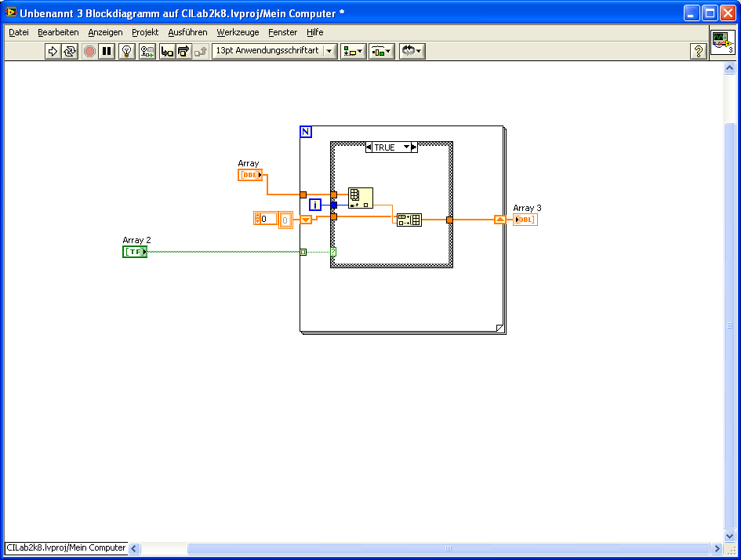The height and width of the screenshot is (560, 741).
Task: Open the Ausführen menu
Action: 187,32
